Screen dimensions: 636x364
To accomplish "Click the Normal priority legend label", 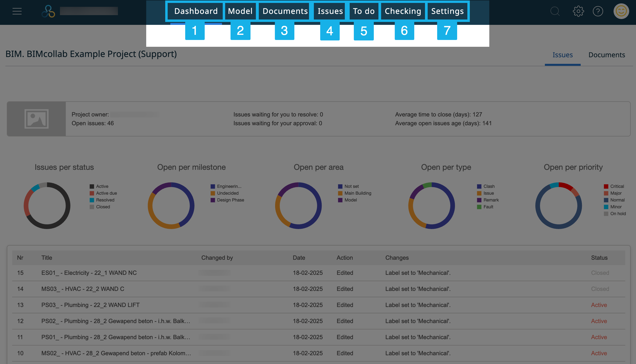I will (617, 200).
